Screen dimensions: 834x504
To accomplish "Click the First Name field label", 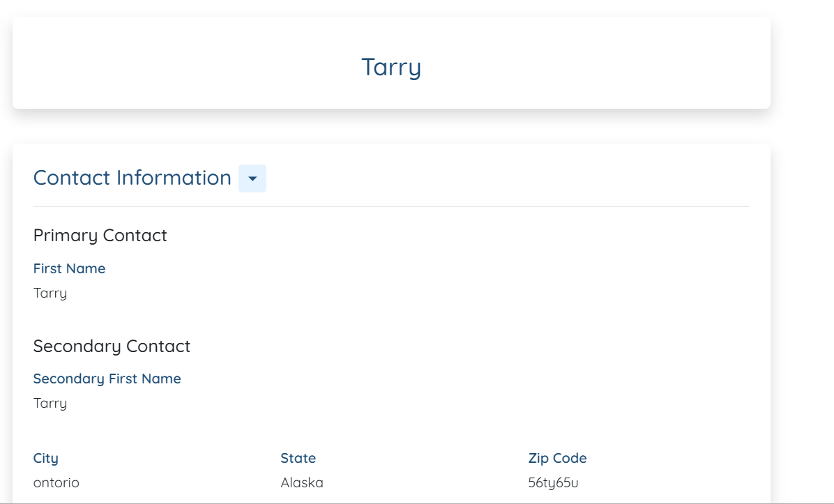I will [69, 268].
